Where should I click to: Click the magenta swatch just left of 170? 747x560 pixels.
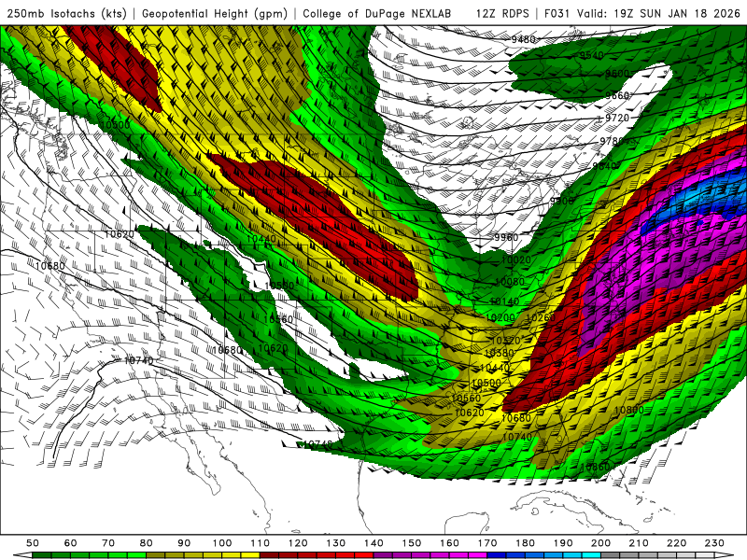(478, 555)
